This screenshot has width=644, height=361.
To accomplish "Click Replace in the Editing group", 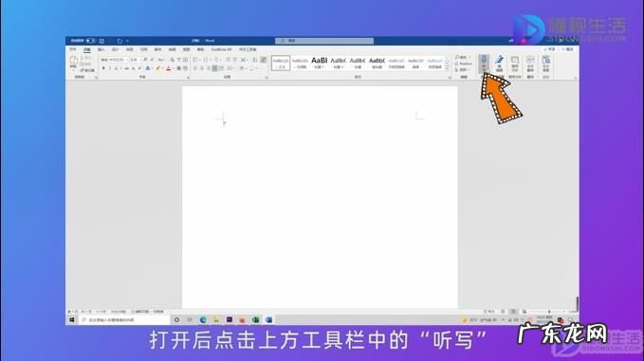I will [464, 63].
